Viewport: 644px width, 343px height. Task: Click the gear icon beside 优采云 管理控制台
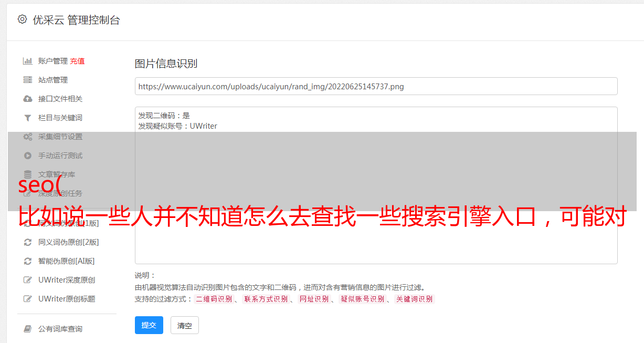(22, 19)
